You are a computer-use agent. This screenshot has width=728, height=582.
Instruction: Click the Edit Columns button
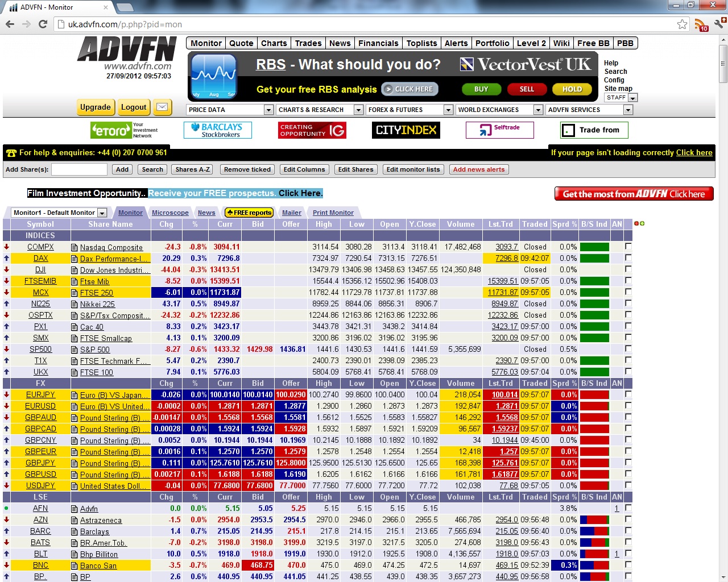click(304, 169)
